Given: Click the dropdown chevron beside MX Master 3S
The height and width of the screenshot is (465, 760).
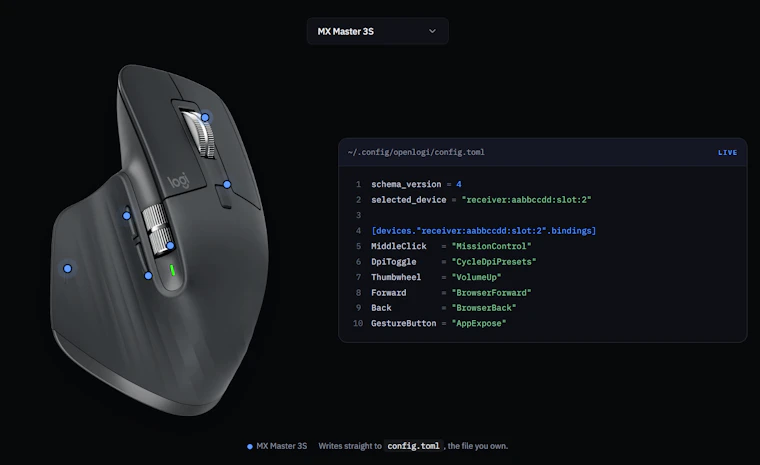Looking at the screenshot, I should coord(432,31).
